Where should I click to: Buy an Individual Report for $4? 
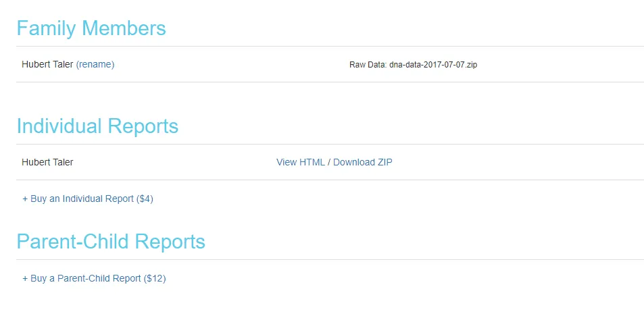[88, 199]
